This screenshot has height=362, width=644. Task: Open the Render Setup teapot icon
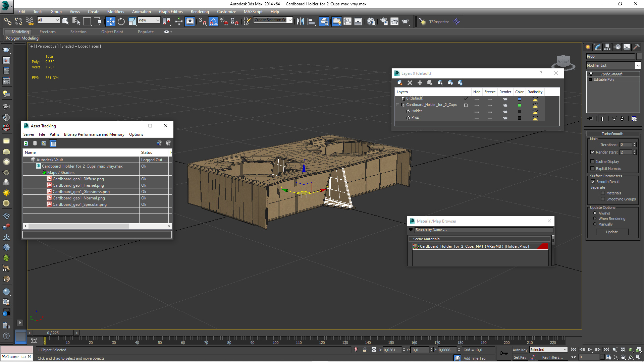pos(383,21)
